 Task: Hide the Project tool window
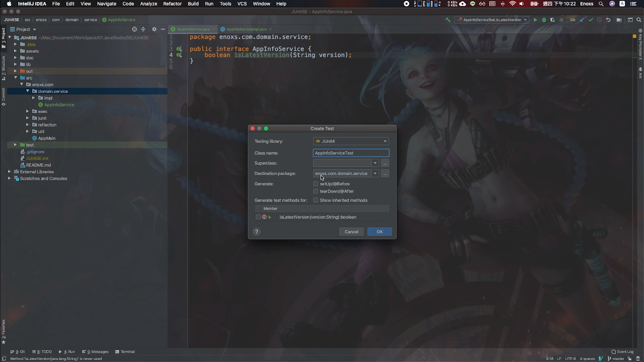coord(163,29)
